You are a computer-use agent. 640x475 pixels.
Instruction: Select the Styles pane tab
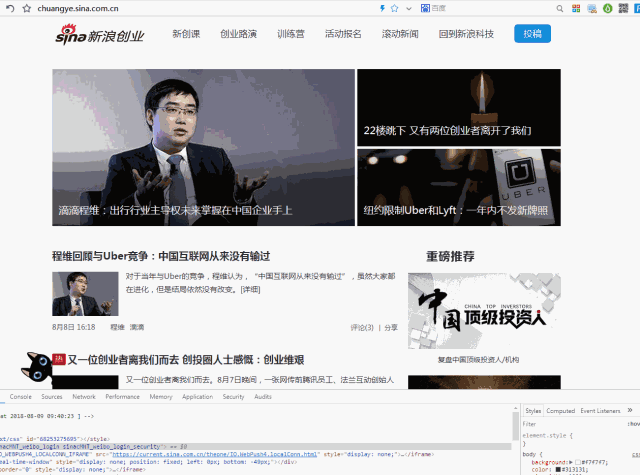(533, 411)
